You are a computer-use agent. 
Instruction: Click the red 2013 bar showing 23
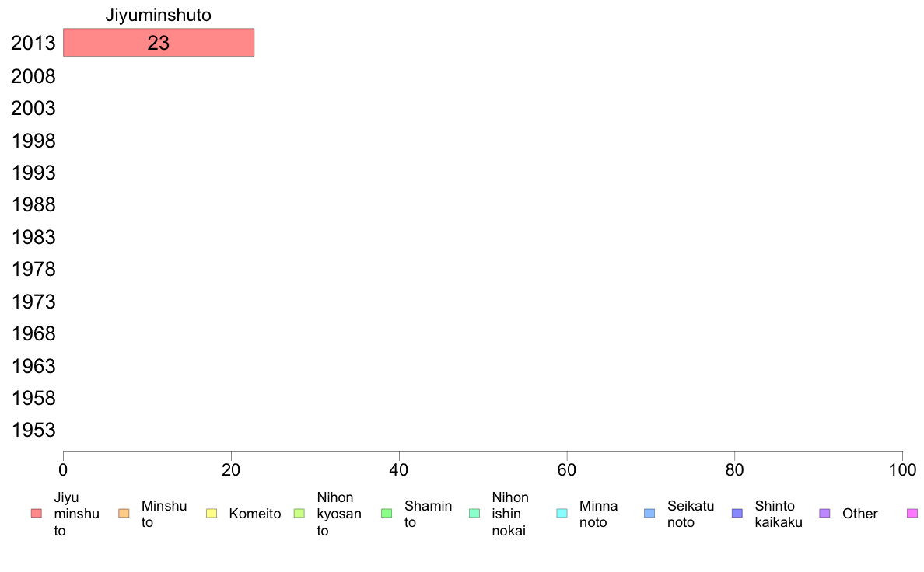click(x=159, y=43)
